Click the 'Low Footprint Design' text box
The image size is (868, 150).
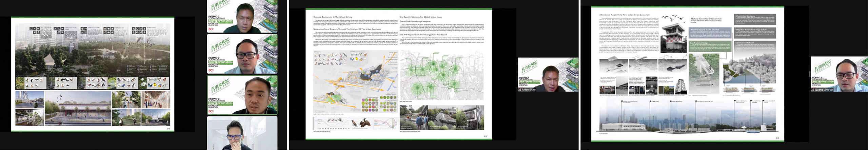(710, 47)
